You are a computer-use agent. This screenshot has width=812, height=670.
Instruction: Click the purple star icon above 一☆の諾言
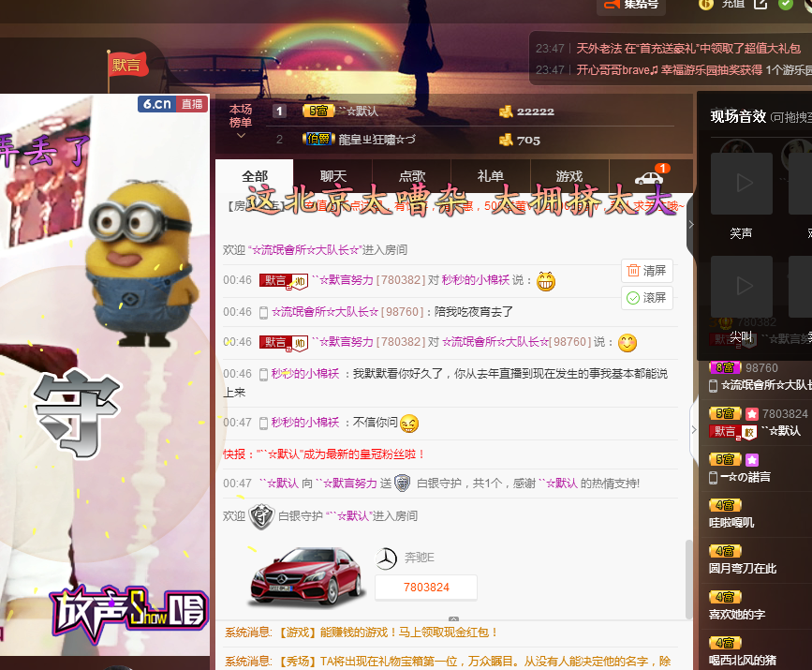tap(752, 459)
